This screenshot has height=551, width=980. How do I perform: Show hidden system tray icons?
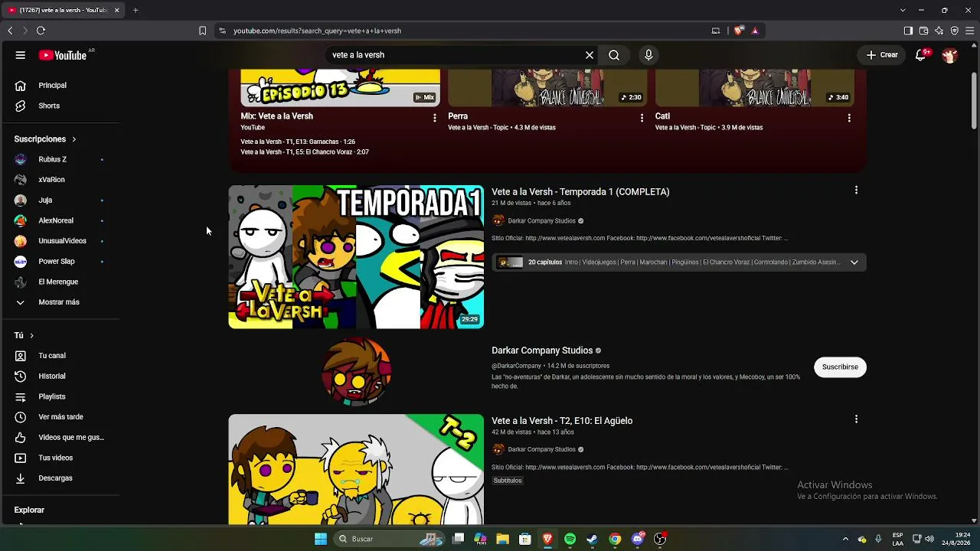click(x=845, y=539)
